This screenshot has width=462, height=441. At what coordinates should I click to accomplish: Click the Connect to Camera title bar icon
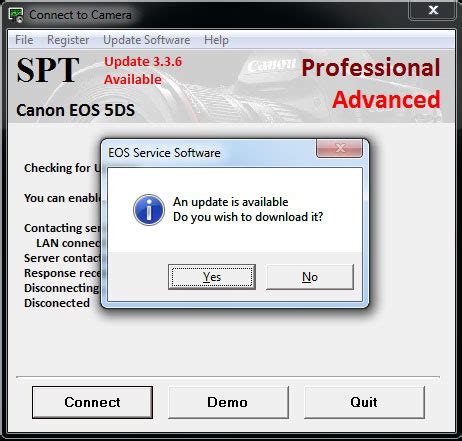click(x=16, y=15)
